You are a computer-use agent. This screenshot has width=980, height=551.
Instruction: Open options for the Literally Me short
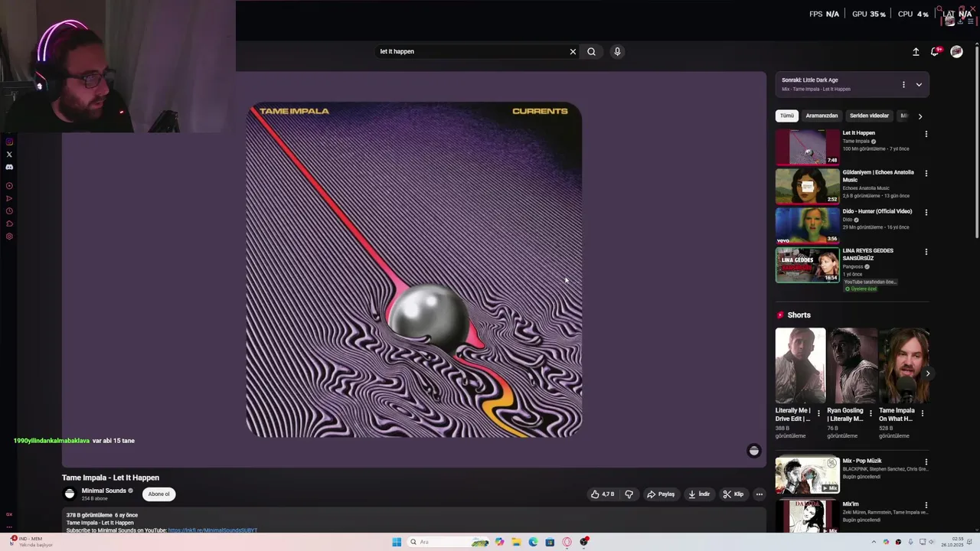click(818, 413)
